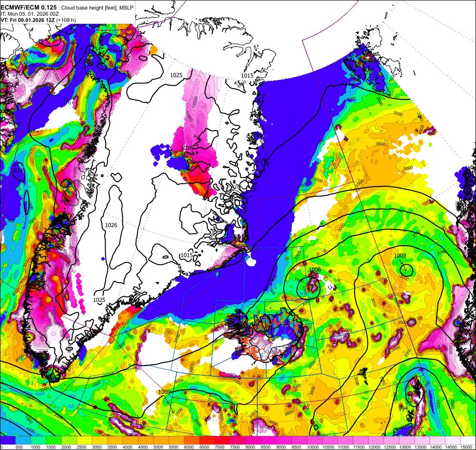Screen dimensions: 476x450
Task: Click the '2000' value on the legend scale
Action: pos(66,447)
